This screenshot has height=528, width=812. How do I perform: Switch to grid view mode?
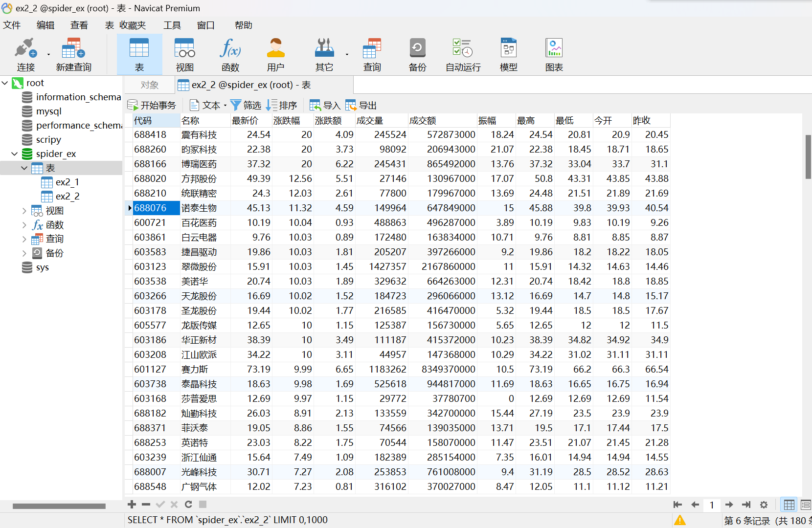(x=789, y=505)
